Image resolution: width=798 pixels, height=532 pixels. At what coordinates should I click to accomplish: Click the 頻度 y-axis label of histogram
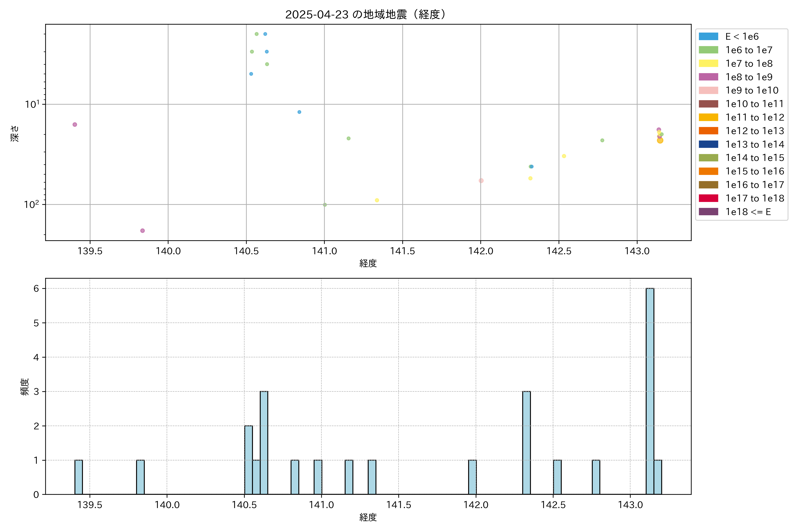[x=24, y=387]
